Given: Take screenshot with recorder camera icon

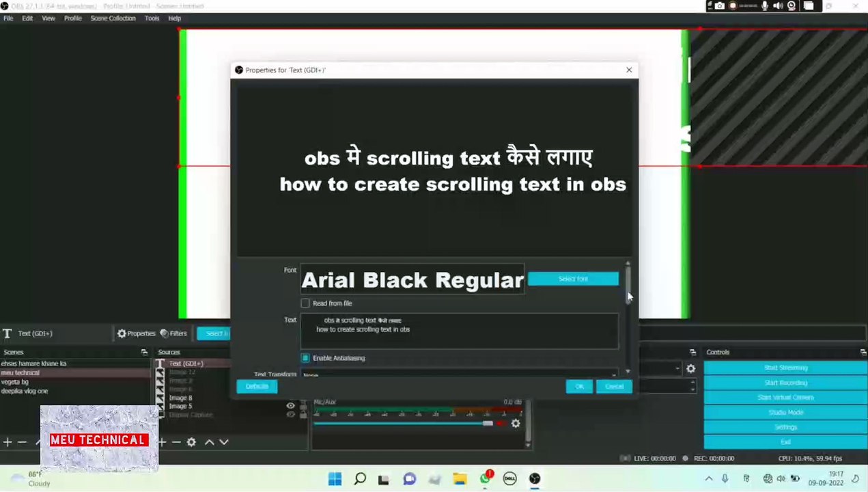Looking at the screenshot, I should click(719, 6).
